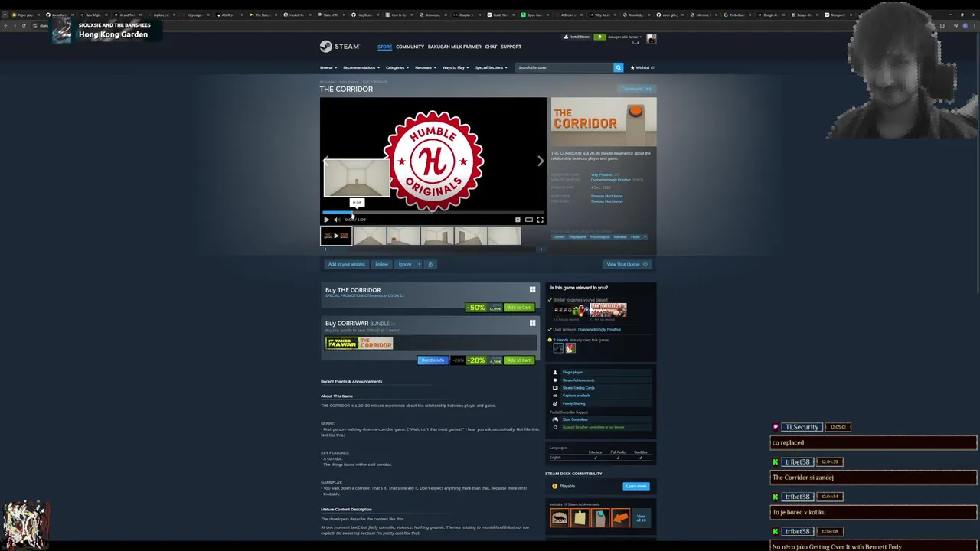Open the account name dropdown in the header

624,37
